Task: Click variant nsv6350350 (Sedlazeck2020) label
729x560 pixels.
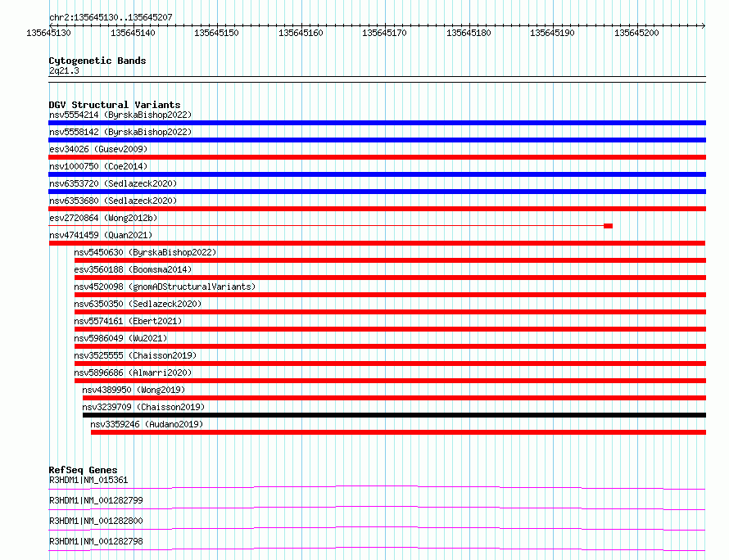Action: coord(138,304)
